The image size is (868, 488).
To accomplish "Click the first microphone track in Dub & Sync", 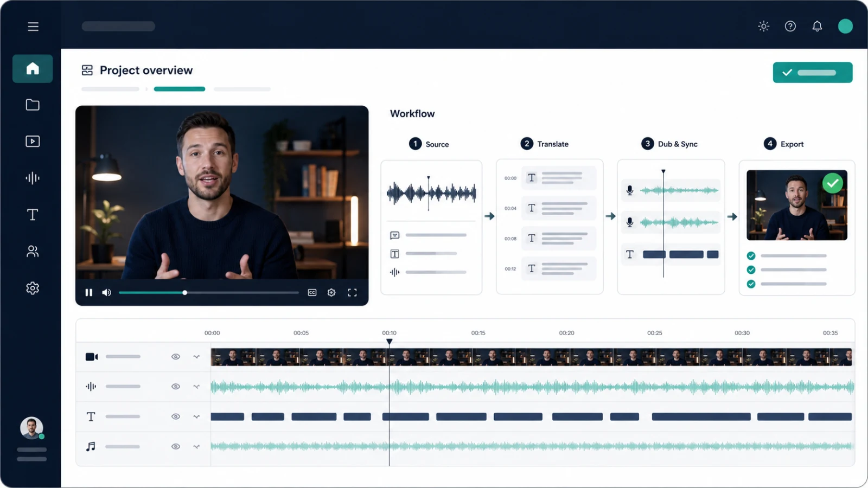I will [671, 190].
